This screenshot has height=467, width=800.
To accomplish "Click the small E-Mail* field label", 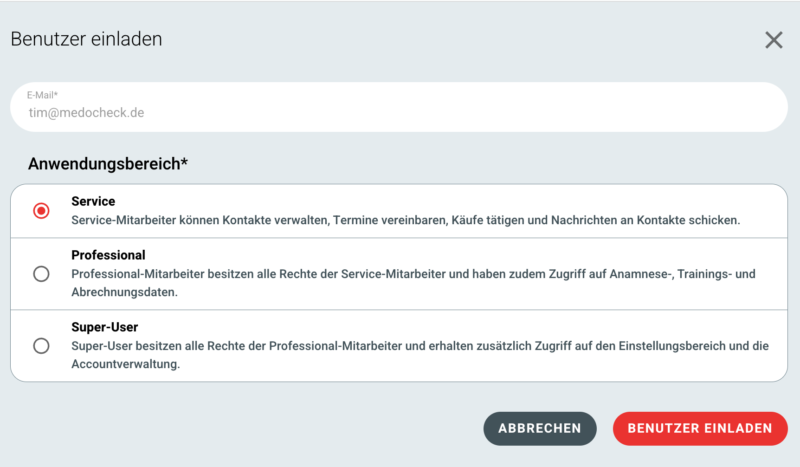I will pyautogui.click(x=42, y=95).
